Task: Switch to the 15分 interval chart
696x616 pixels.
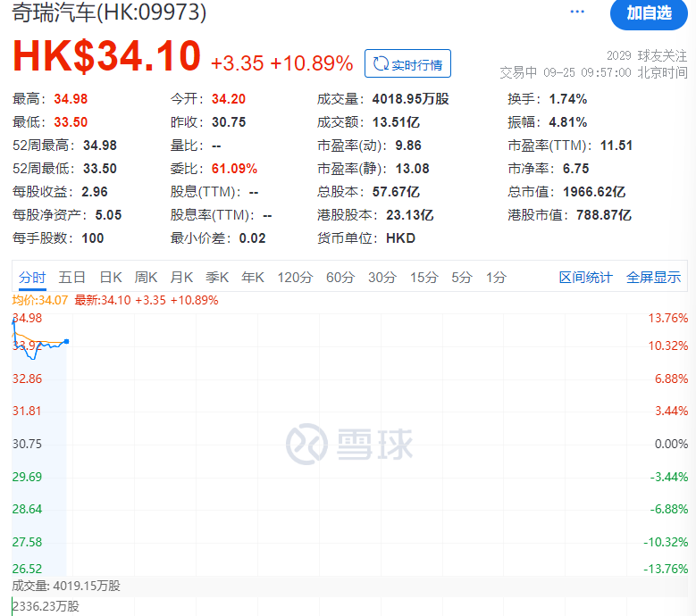Action: pyautogui.click(x=423, y=278)
